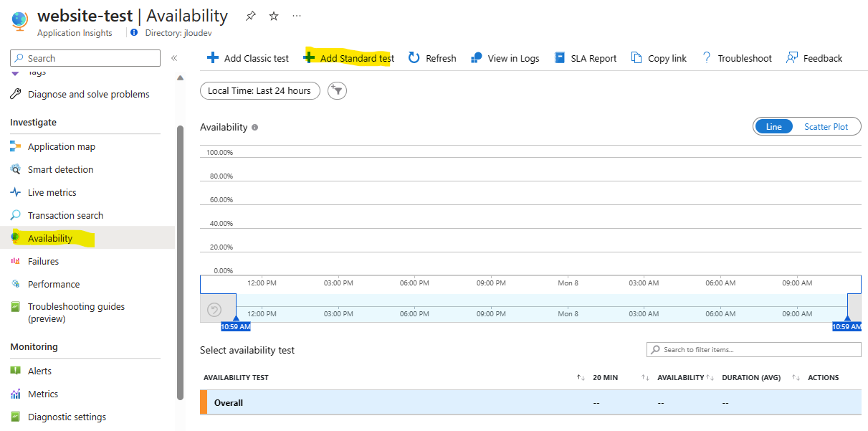Viewport: 868px width, 431px height.
Task: Click the Diagnostic settings icon
Action: tap(16, 417)
